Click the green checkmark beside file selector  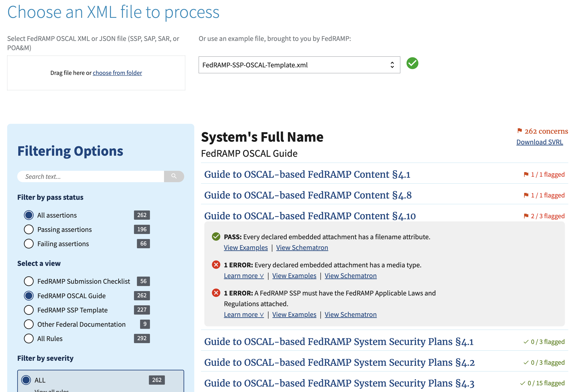point(412,63)
